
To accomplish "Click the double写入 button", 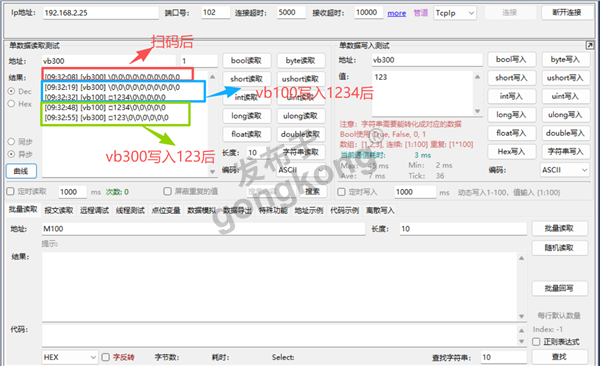I will (x=566, y=133).
